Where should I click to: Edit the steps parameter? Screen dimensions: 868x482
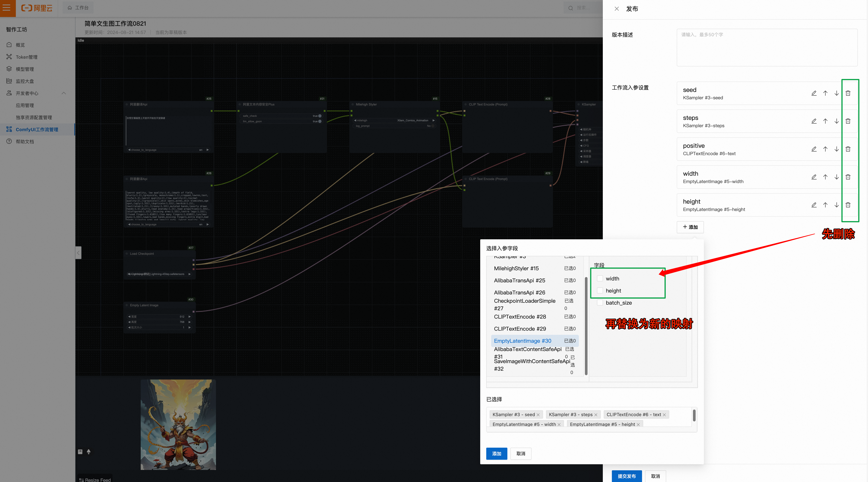(x=814, y=121)
